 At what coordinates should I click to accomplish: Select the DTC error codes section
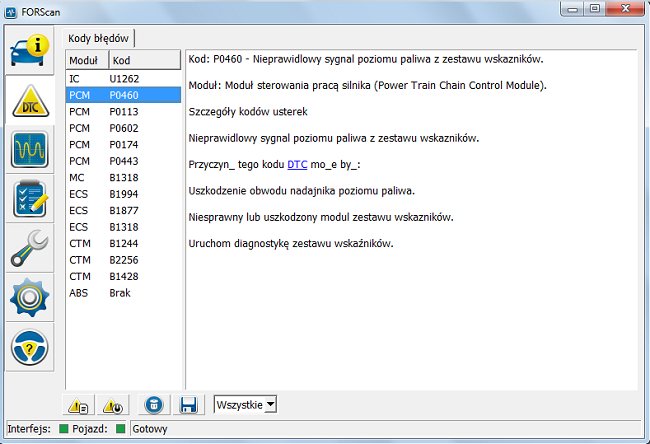tap(30, 100)
